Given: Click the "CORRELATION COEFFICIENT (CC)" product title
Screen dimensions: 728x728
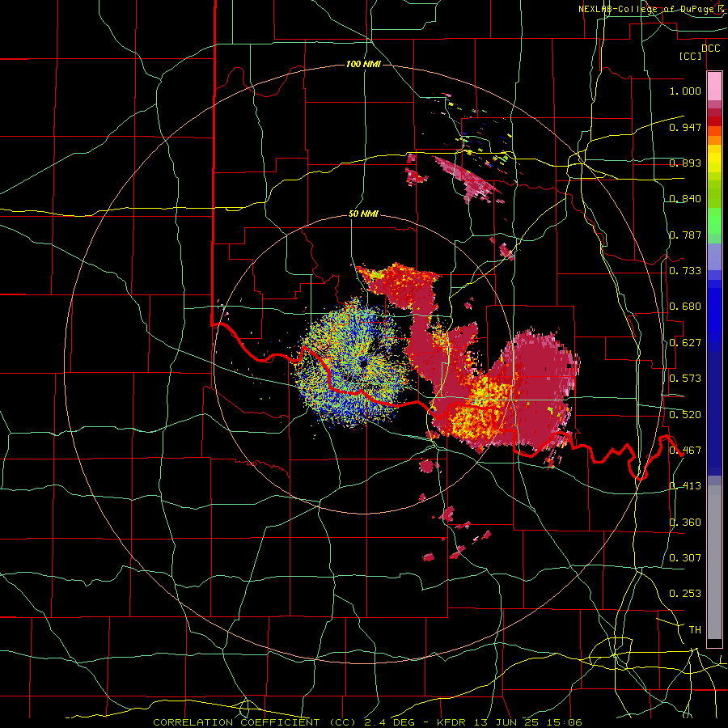Looking at the screenshot, I should [x=255, y=722].
